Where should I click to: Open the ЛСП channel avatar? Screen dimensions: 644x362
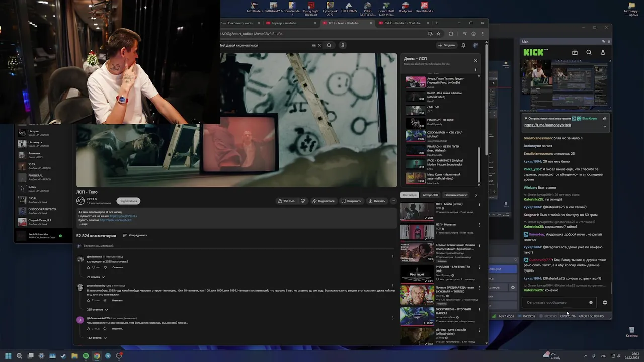tap(80, 201)
